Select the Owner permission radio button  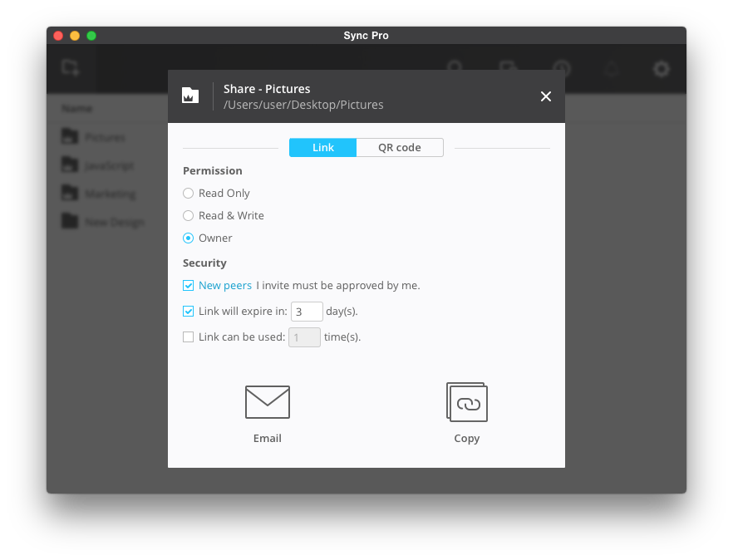[188, 238]
